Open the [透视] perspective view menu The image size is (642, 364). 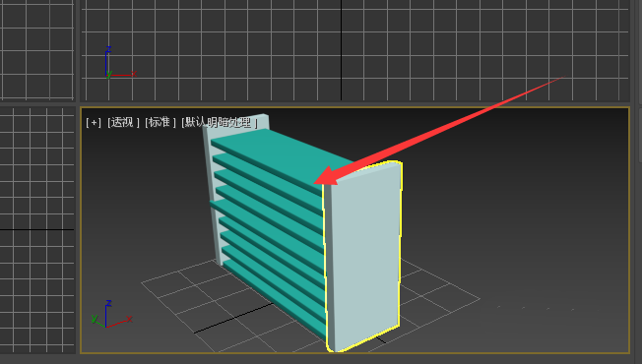123,122
